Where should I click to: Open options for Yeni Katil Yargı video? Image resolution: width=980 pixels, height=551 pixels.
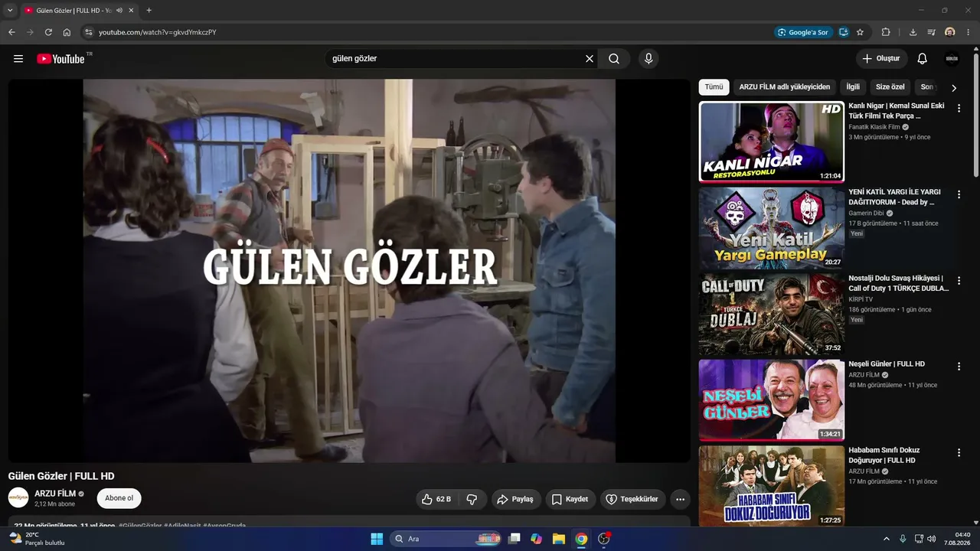pos(959,194)
